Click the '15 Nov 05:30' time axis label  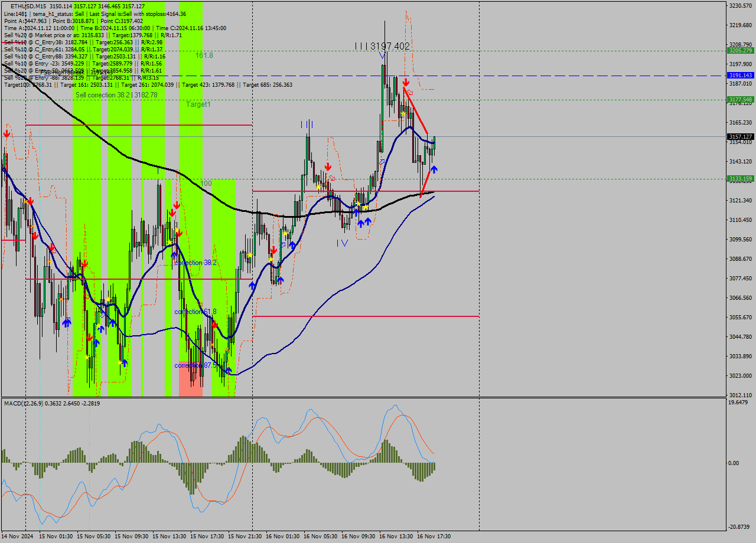[94, 537]
